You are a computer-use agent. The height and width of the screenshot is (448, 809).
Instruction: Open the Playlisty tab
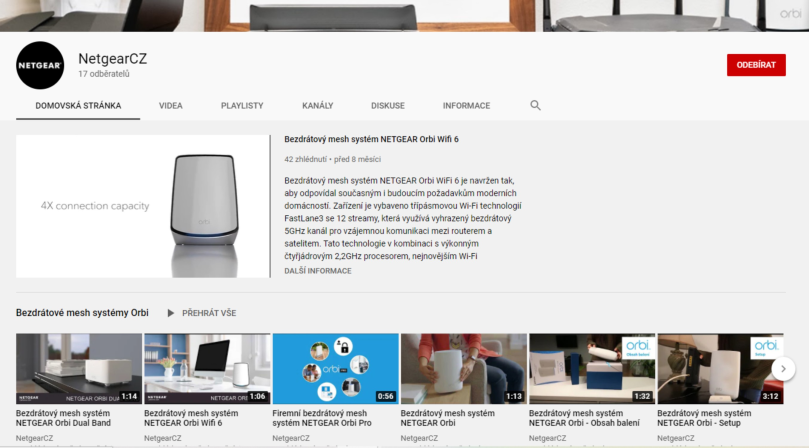coord(242,105)
